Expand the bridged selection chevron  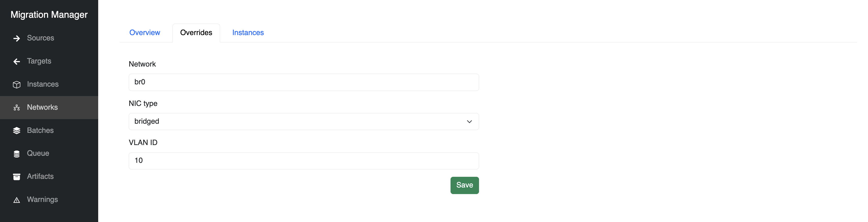click(469, 121)
